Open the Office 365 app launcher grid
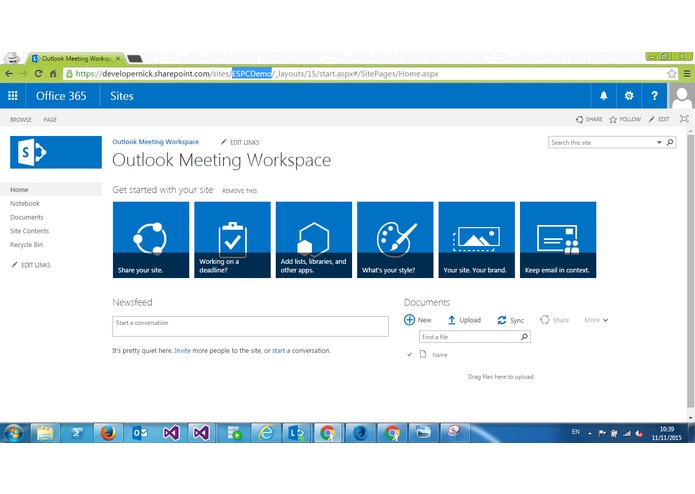The image size is (695, 494). [13, 96]
